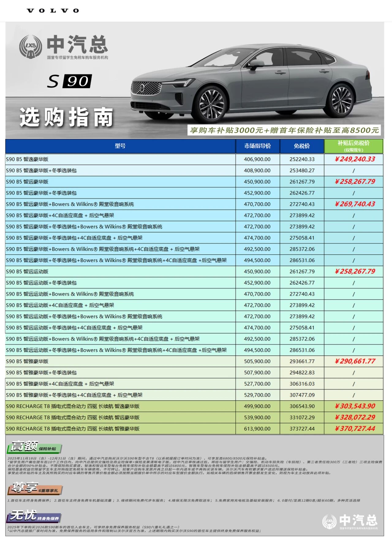Screen dimensions: 392x539
Task: Click the VOLVO wordmark logo at top
Action: (53, 11)
